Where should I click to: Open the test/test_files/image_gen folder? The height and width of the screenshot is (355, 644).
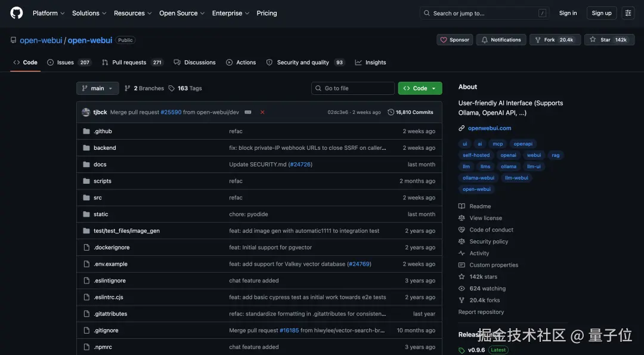click(126, 231)
